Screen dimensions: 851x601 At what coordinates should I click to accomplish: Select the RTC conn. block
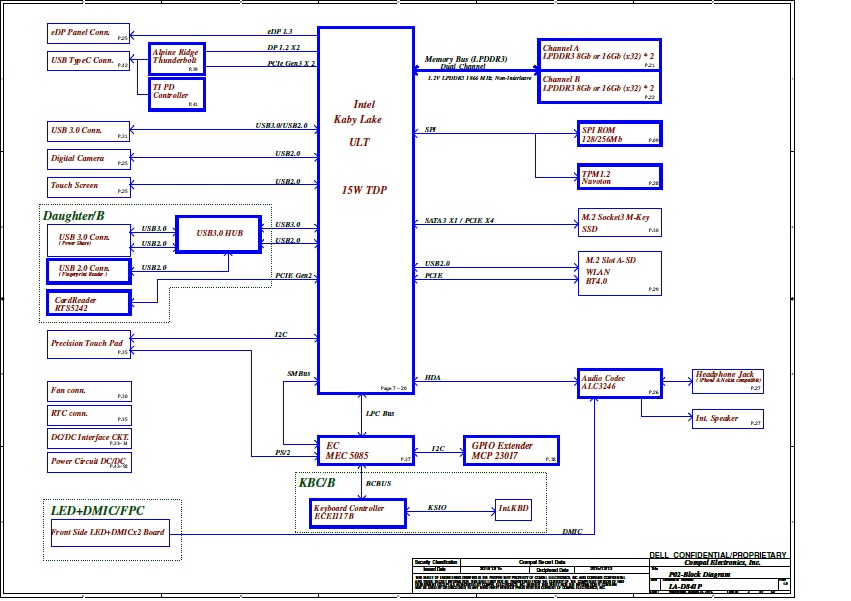coord(89,415)
